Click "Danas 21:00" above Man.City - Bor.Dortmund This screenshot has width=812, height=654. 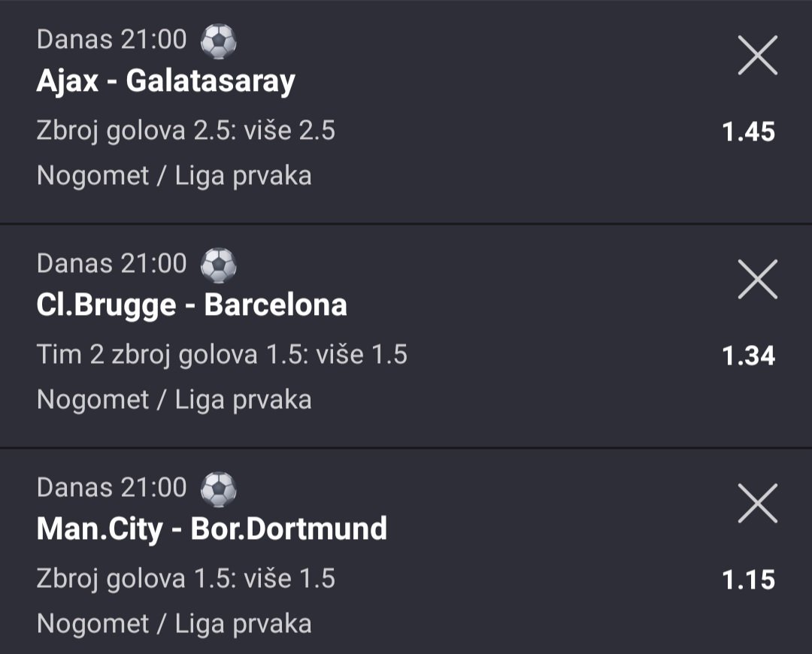(111, 488)
